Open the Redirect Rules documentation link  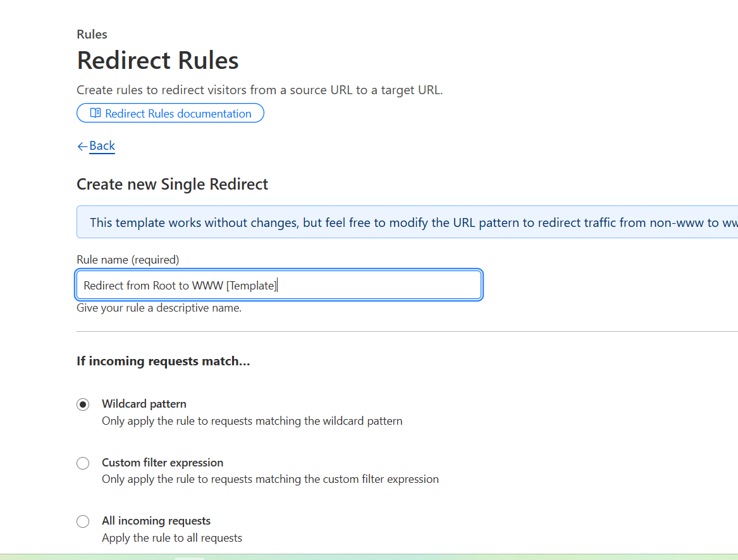[x=170, y=113]
